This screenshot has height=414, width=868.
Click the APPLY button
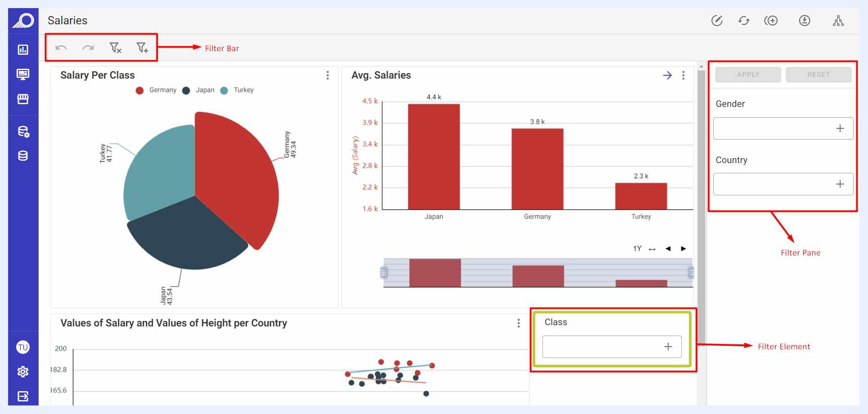pos(748,75)
